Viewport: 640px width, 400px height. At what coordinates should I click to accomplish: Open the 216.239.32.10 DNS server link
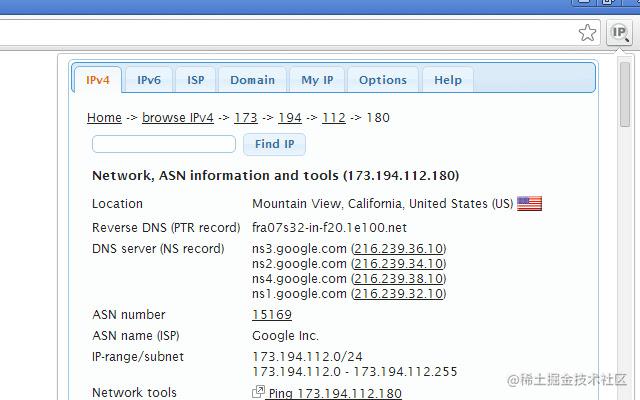(399, 294)
